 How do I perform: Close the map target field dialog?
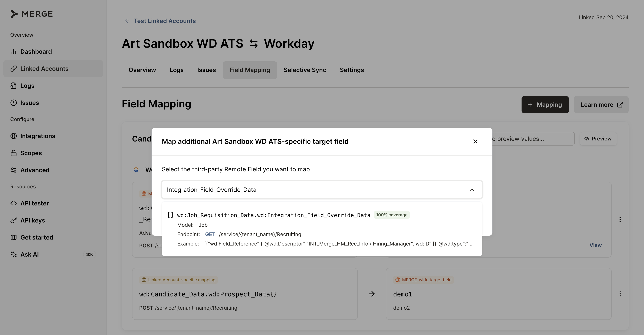tap(475, 142)
